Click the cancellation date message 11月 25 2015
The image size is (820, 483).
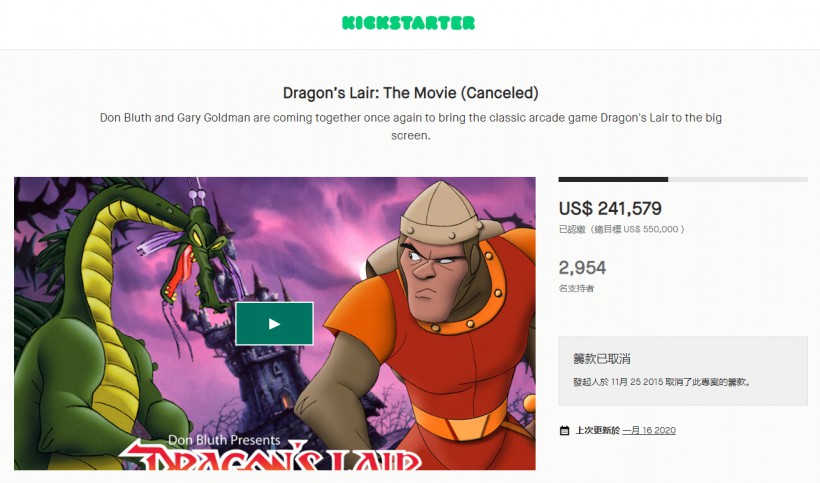[662, 382]
